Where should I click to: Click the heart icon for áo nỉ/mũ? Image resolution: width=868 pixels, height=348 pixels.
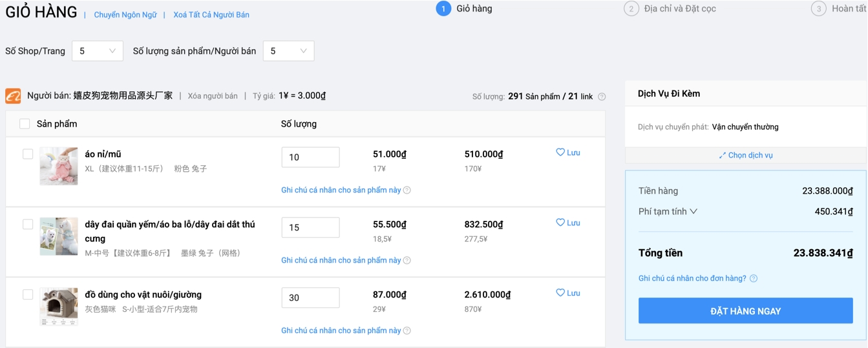(560, 152)
